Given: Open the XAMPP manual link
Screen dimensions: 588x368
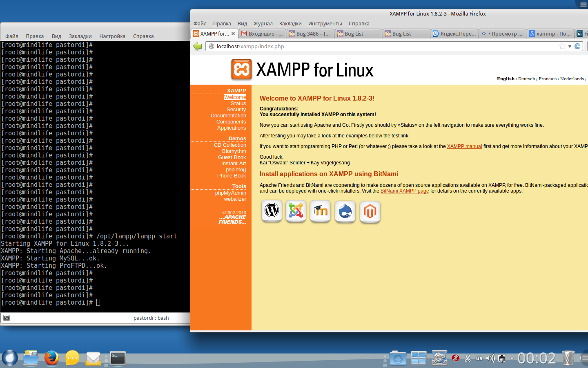Looking at the screenshot, I should [464, 146].
